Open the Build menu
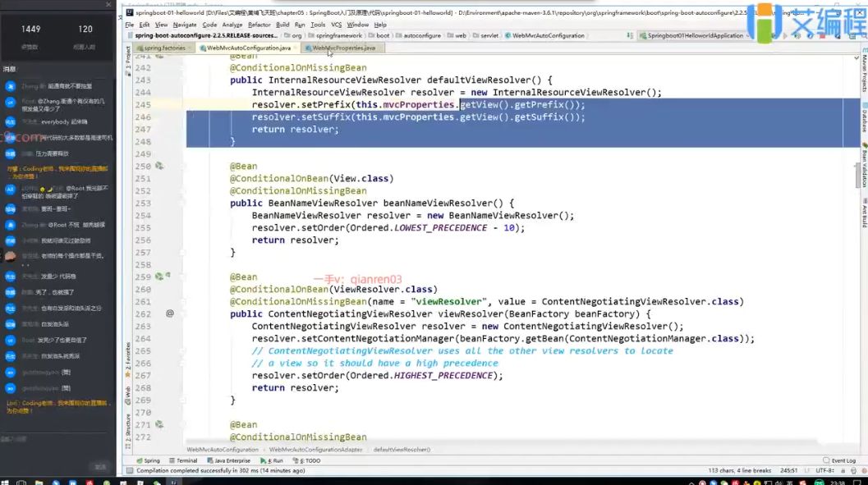This screenshot has width=868, height=485. [x=282, y=25]
